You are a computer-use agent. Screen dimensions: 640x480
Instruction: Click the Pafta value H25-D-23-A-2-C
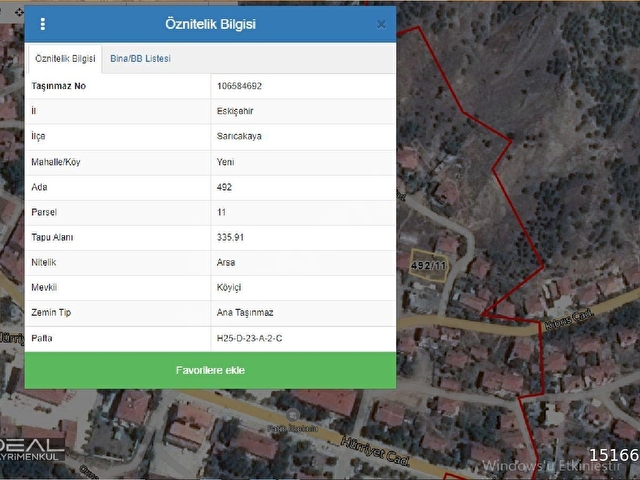[x=249, y=338]
